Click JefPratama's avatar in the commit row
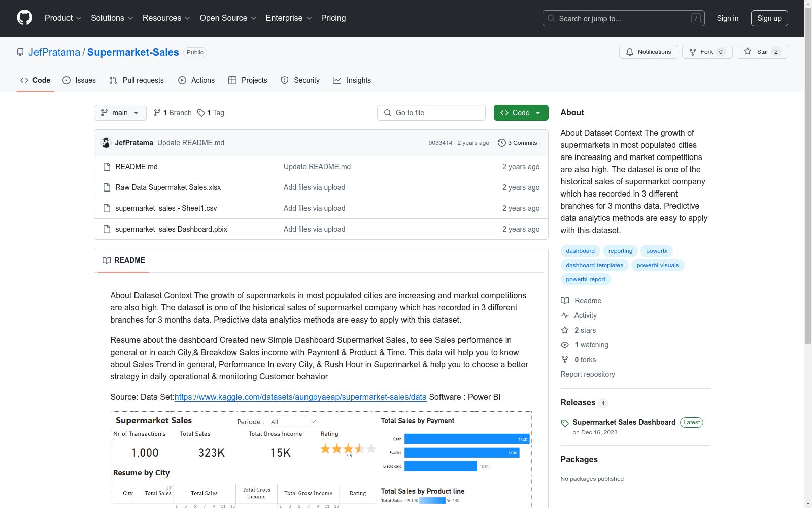Image resolution: width=812 pixels, height=508 pixels. point(106,143)
